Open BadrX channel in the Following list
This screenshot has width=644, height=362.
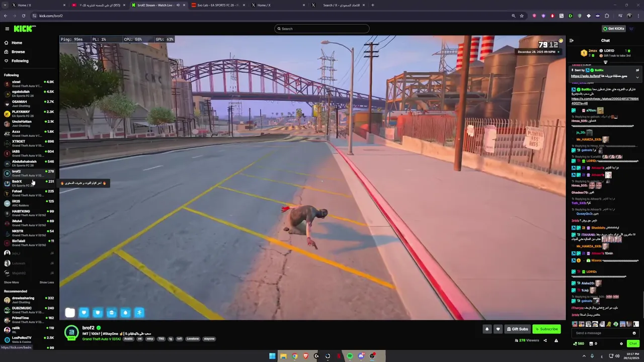29,183
